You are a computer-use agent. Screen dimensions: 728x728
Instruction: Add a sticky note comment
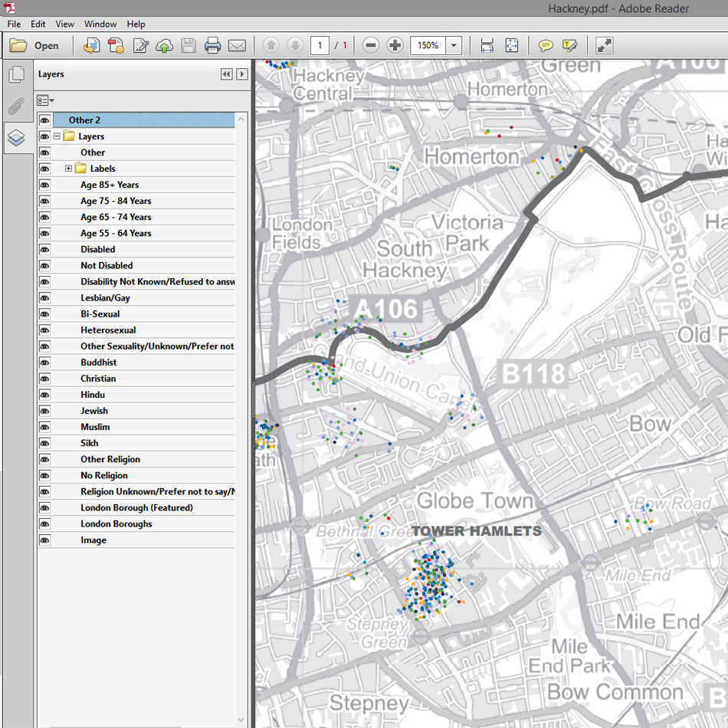coord(545,46)
